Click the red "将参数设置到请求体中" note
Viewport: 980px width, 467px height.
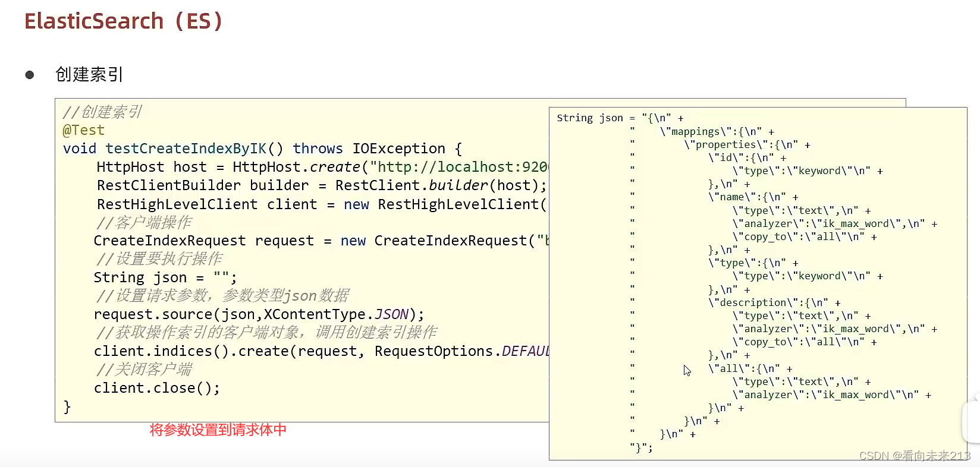pyautogui.click(x=218, y=430)
